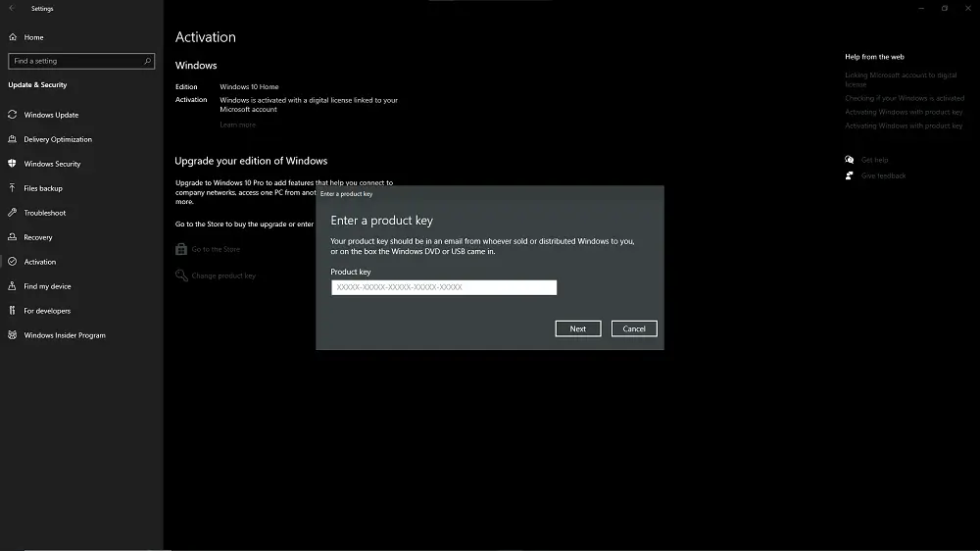Click the Help from the web heading

click(874, 56)
